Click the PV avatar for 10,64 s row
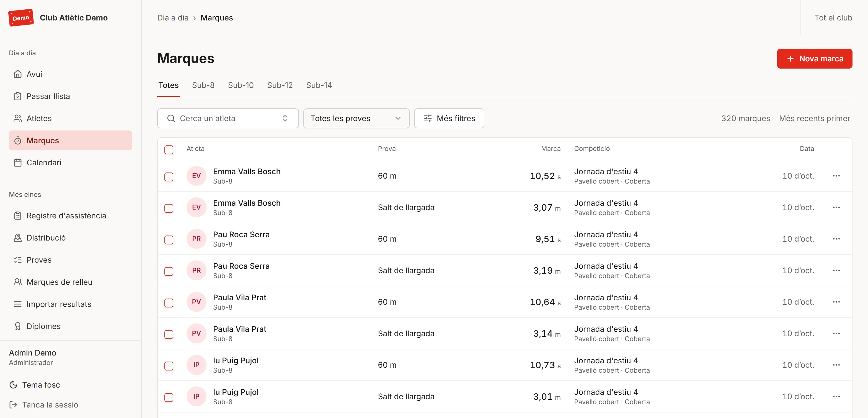868x418 pixels. 197,302
